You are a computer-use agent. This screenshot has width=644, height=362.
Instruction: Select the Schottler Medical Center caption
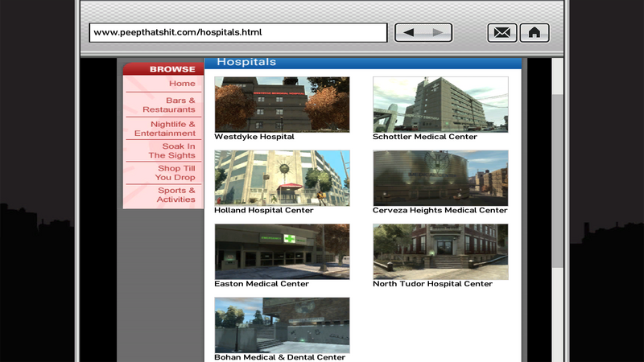click(425, 137)
